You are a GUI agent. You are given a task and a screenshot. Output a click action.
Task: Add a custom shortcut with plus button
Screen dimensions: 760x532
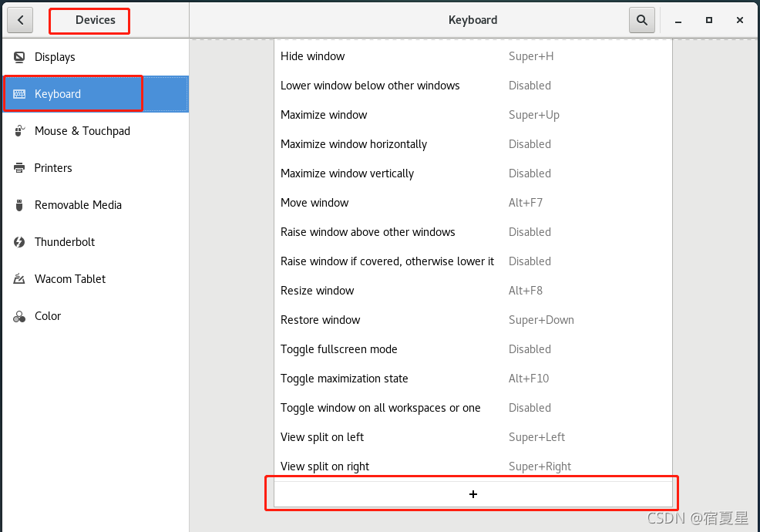point(473,494)
